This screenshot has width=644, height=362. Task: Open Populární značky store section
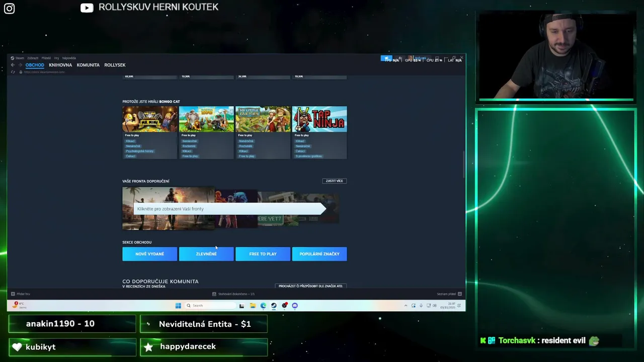[x=319, y=254]
